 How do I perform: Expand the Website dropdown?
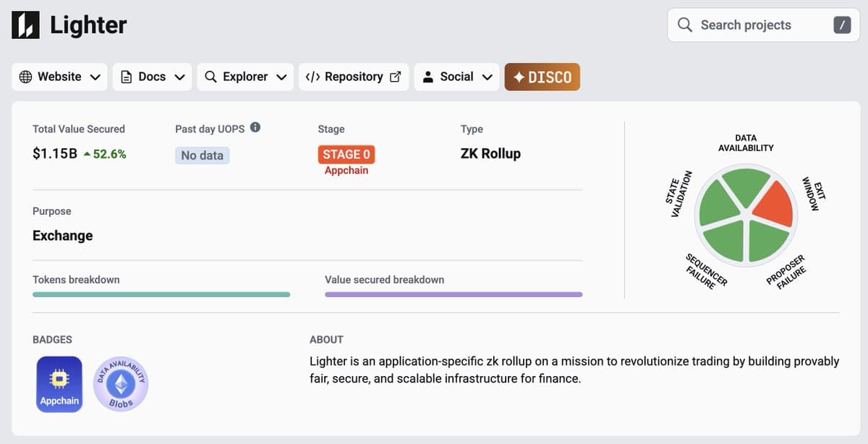coord(95,76)
